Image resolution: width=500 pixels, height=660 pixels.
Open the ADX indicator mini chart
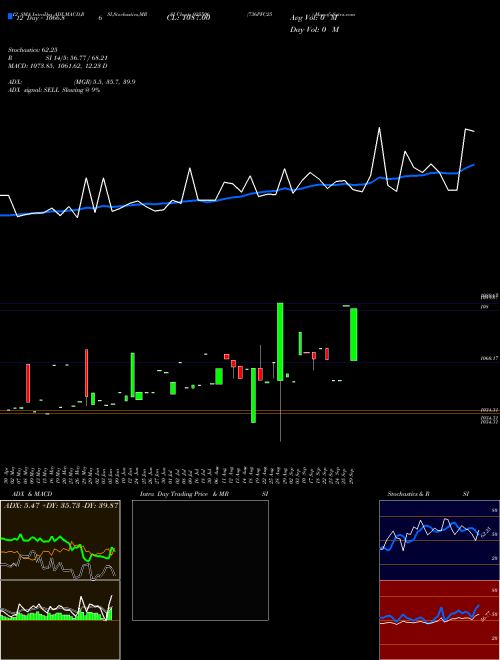(x=60, y=540)
